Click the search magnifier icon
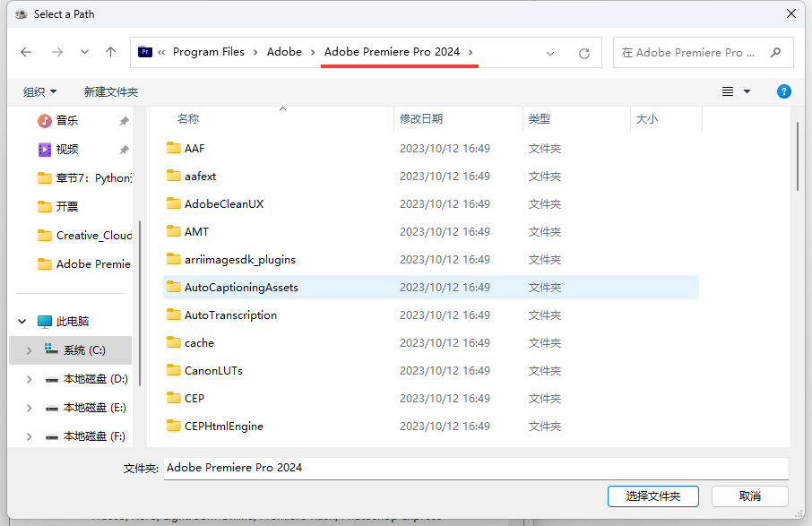Image resolution: width=812 pixels, height=526 pixels. (775, 52)
